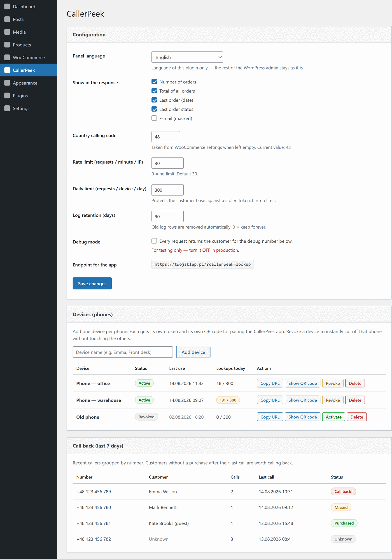Click customer name Mark Bennett
Viewport: 392px width, 559px height.
[163, 507]
